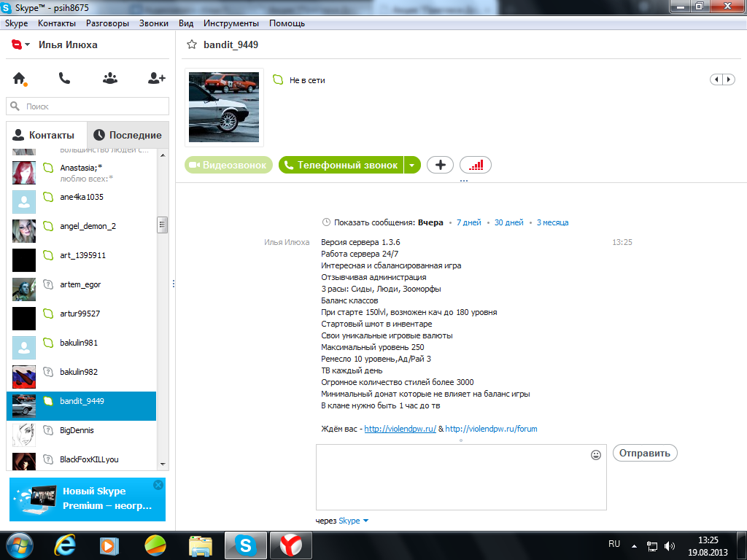This screenshot has width=747, height=560.
Task: Select contact artem_egor
Action: pyautogui.click(x=82, y=289)
